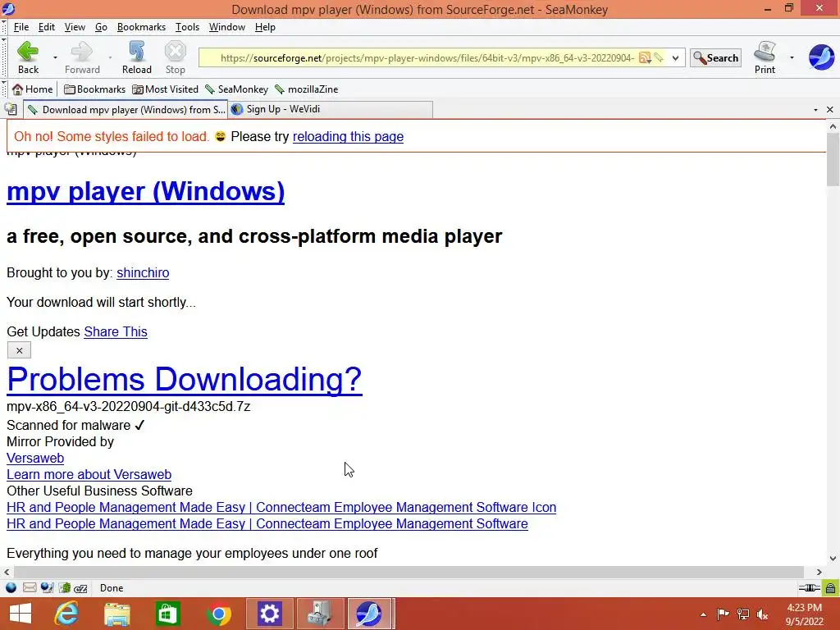Select the Download mpv player tab
The width and height of the screenshot is (840, 630).
pyautogui.click(x=126, y=109)
